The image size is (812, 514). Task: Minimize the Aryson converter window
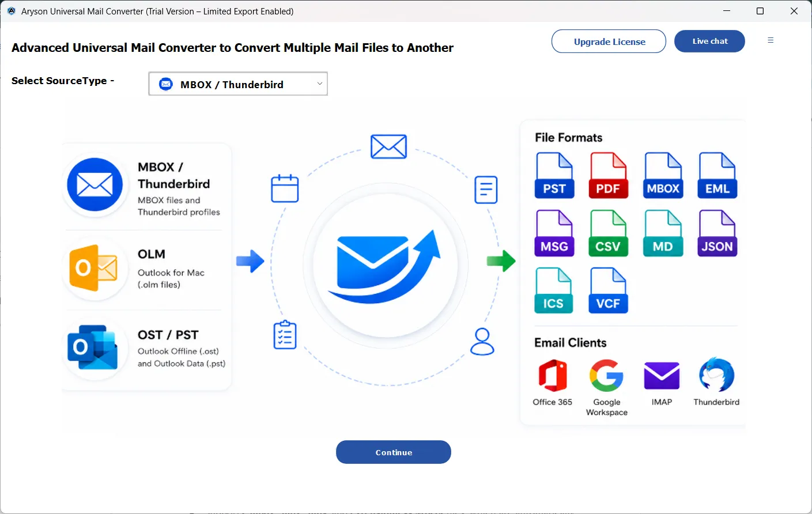(727, 11)
